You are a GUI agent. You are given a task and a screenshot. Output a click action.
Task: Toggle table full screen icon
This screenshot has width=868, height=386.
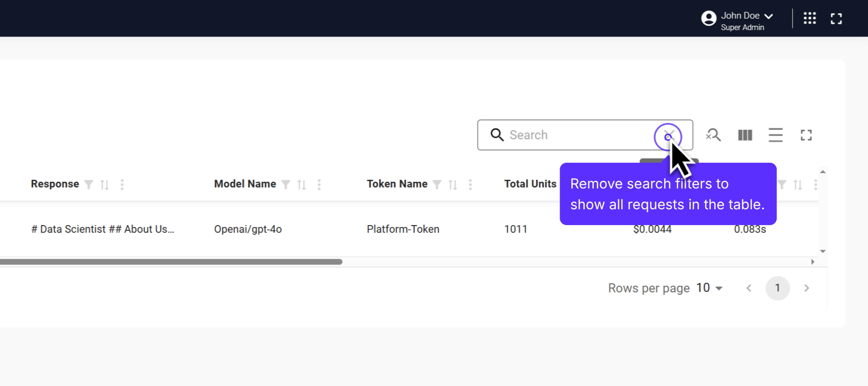806,135
